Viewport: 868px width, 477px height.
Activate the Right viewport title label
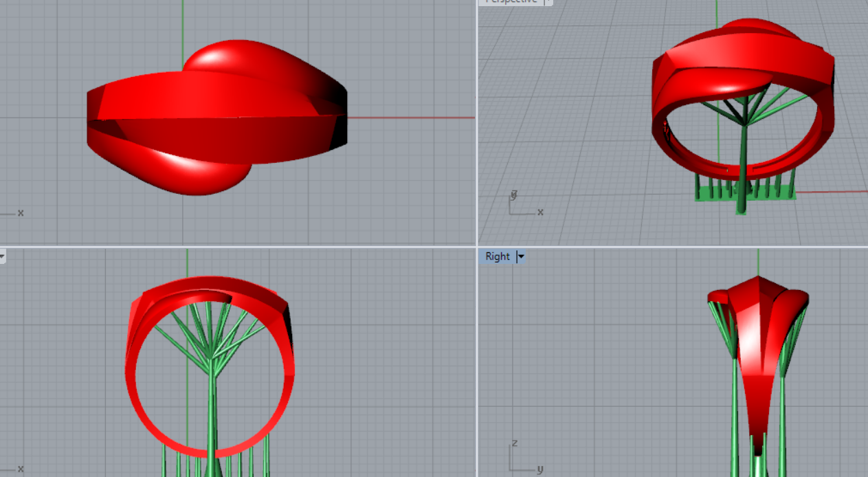[497, 256]
